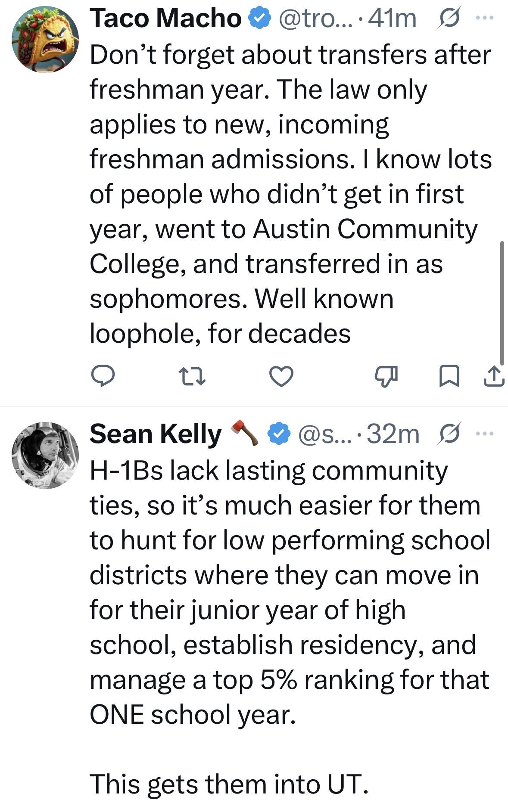
Task: Open the 32m timestamp on Sean's tweet
Action: click(393, 434)
